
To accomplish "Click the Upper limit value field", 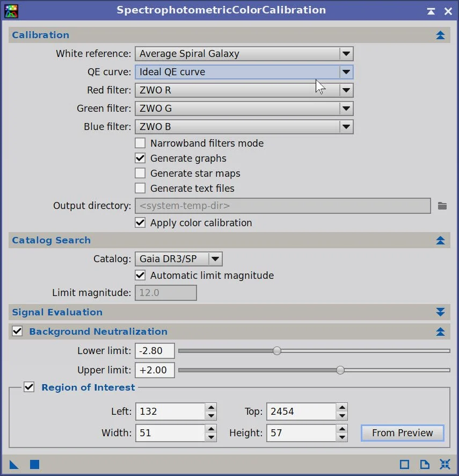I will 155,370.
